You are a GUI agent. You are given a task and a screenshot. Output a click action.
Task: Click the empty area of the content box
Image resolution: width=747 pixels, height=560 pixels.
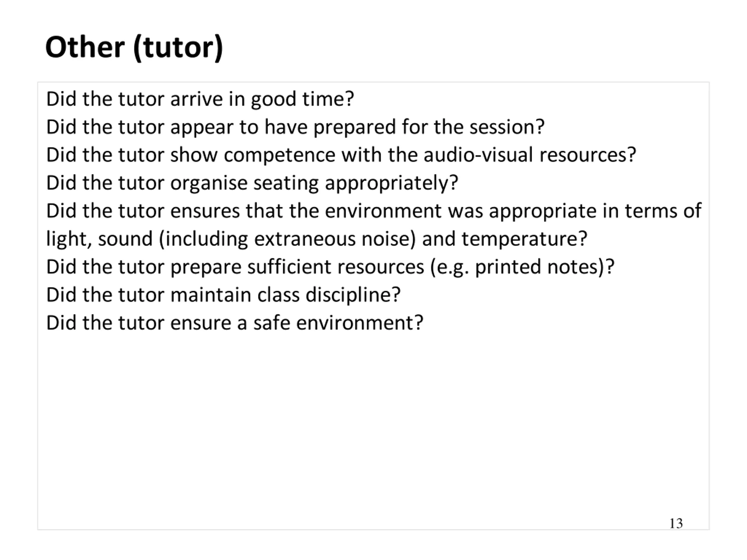coord(373,429)
